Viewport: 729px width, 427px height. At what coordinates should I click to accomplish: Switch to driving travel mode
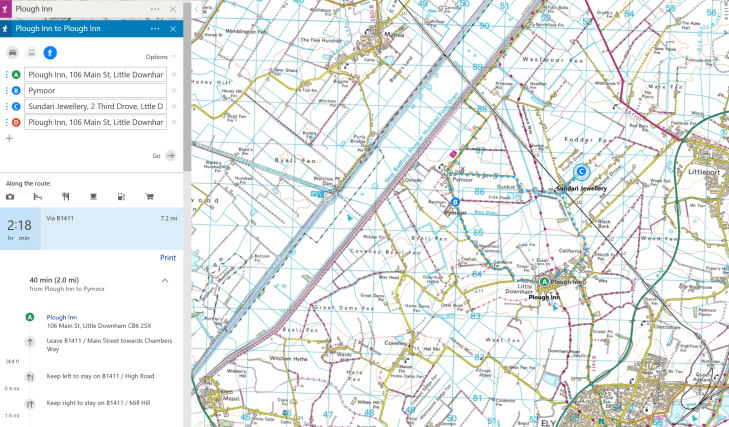coord(13,51)
